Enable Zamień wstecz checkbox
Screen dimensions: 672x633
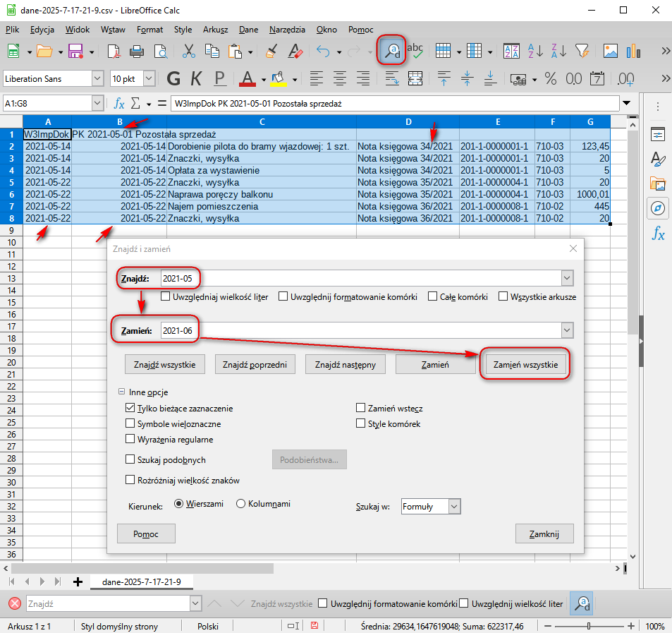click(x=360, y=408)
